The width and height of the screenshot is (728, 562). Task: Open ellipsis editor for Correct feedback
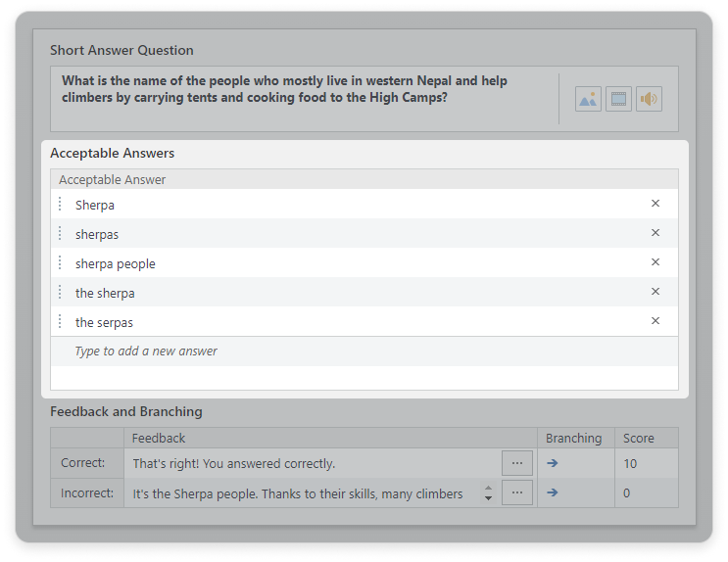coord(516,463)
